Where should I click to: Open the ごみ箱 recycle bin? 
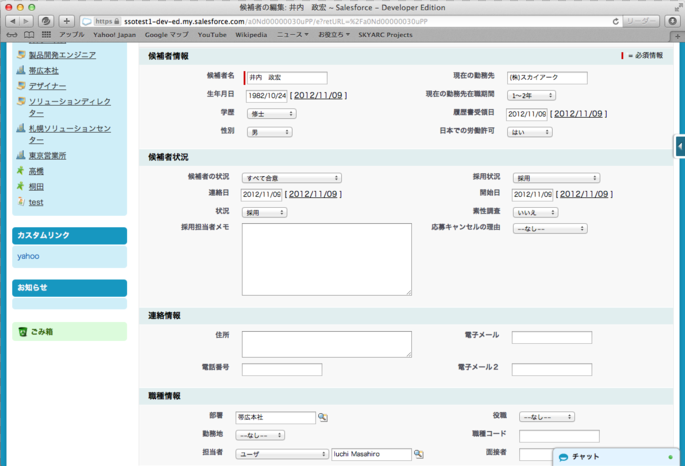click(42, 331)
